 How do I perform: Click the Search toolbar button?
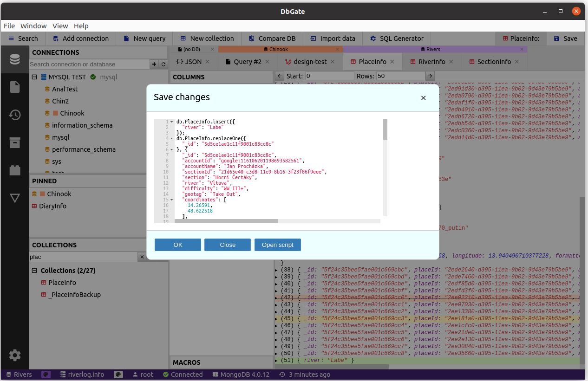click(23, 39)
